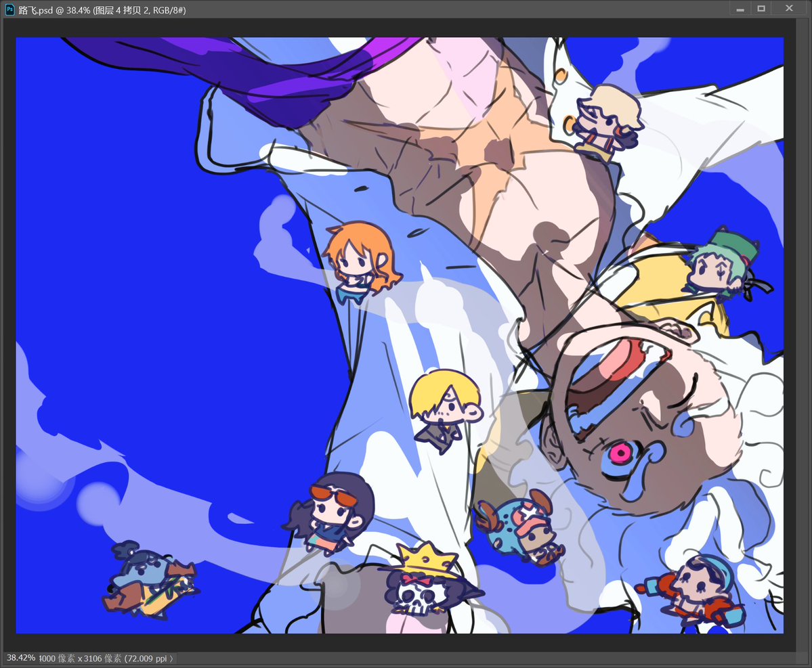Screen dimensions: 812x668
Task: Close the 路飞.psd document window
Action: click(789, 9)
